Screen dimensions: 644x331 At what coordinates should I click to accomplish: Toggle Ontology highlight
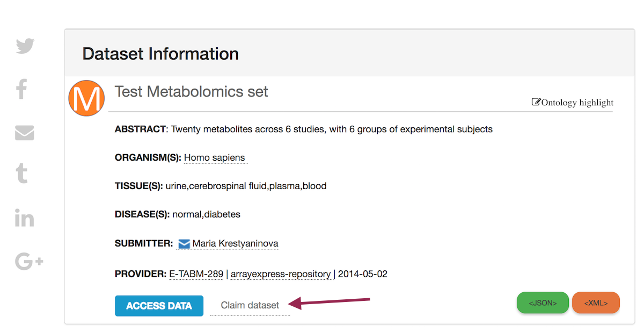click(x=573, y=103)
